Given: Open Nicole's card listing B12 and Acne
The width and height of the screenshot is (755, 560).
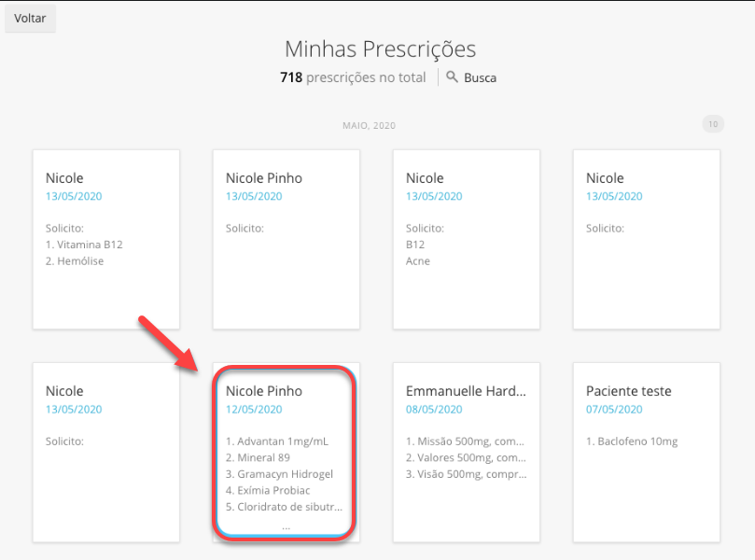Looking at the screenshot, I should (x=466, y=239).
